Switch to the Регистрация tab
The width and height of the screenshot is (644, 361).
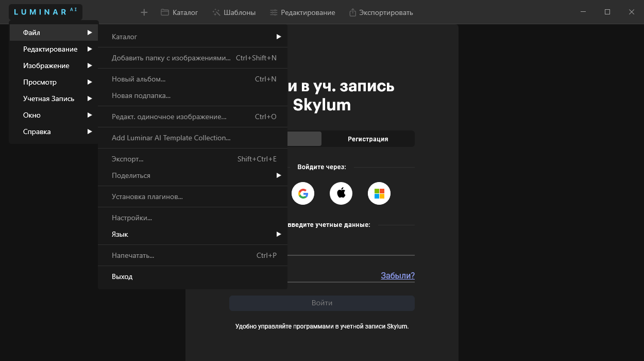368,139
